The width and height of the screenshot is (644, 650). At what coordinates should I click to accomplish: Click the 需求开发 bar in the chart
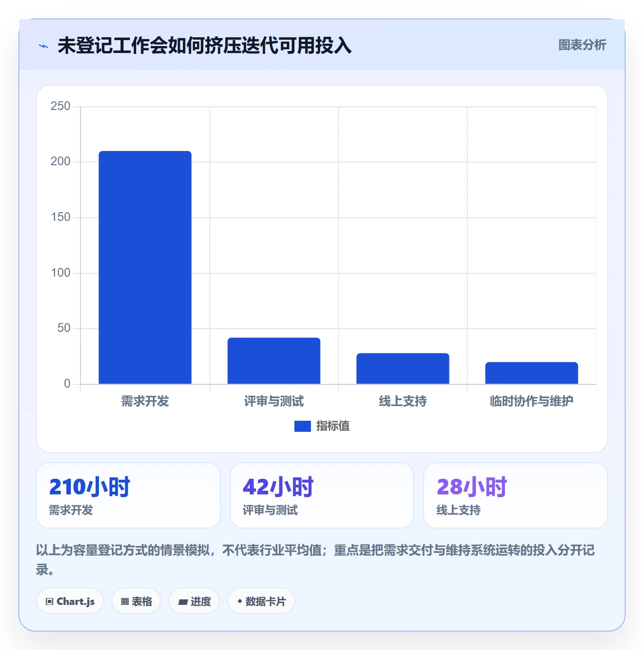pyautogui.click(x=145, y=267)
